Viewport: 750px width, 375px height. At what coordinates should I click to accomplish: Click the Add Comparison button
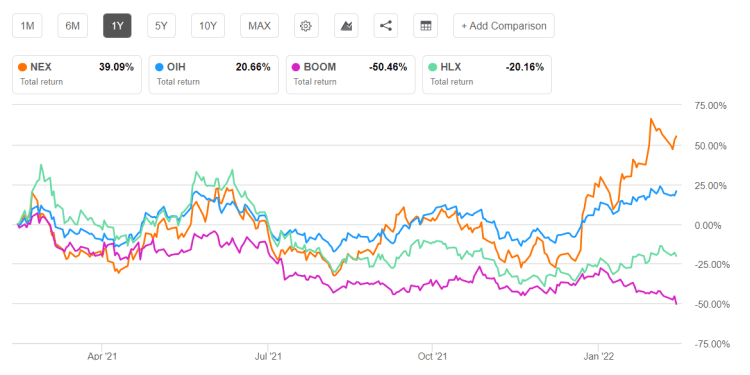(x=504, y=26)
